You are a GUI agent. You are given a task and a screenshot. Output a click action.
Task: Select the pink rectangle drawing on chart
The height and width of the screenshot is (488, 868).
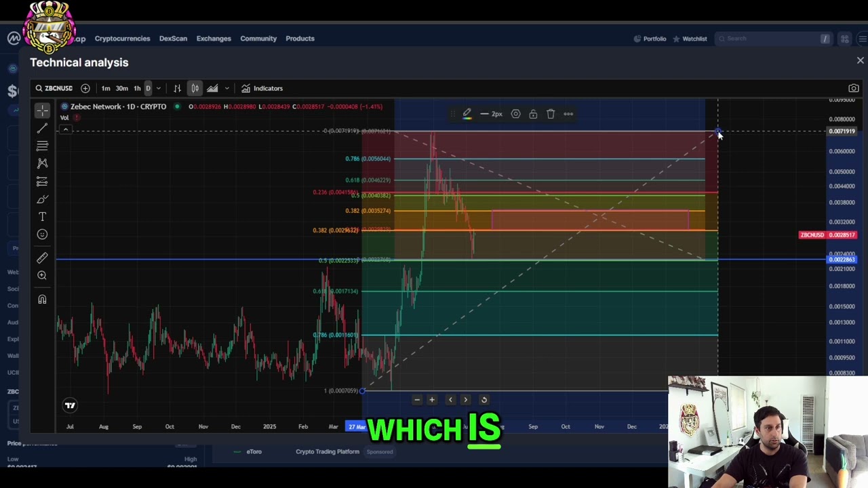point(590,220)
